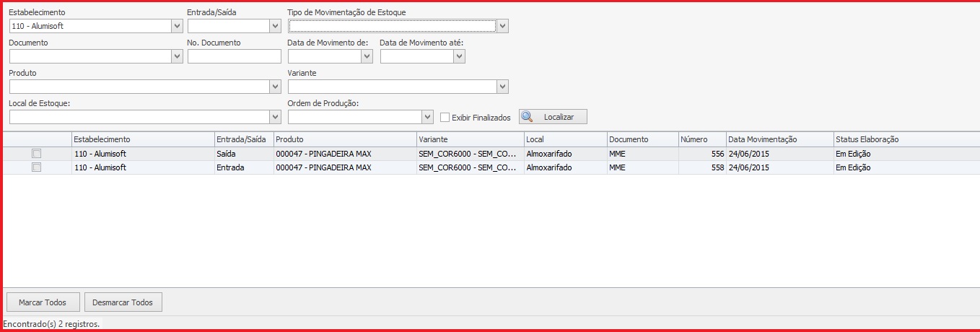Expand the Local de Estoque dropdown

coord(275,117)
